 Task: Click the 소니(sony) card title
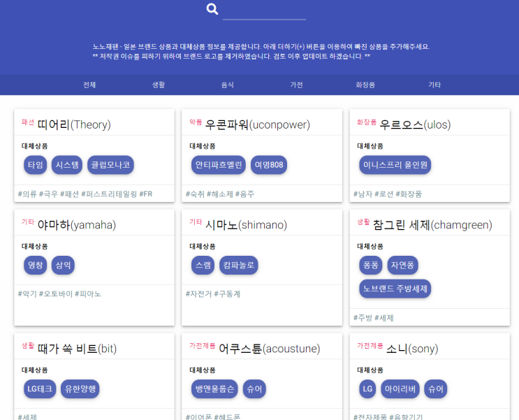412,349
